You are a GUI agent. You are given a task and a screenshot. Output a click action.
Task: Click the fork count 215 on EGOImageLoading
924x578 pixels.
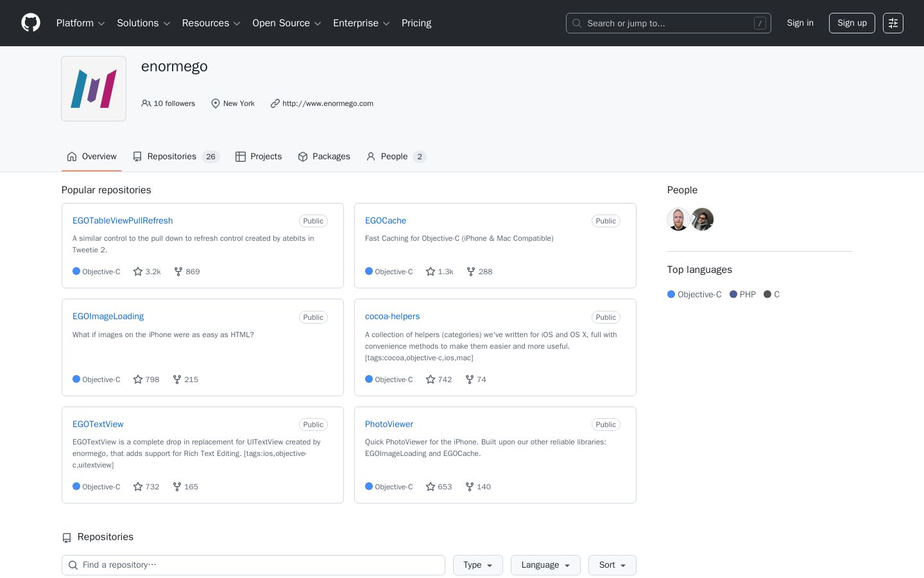tap(185, 380)
